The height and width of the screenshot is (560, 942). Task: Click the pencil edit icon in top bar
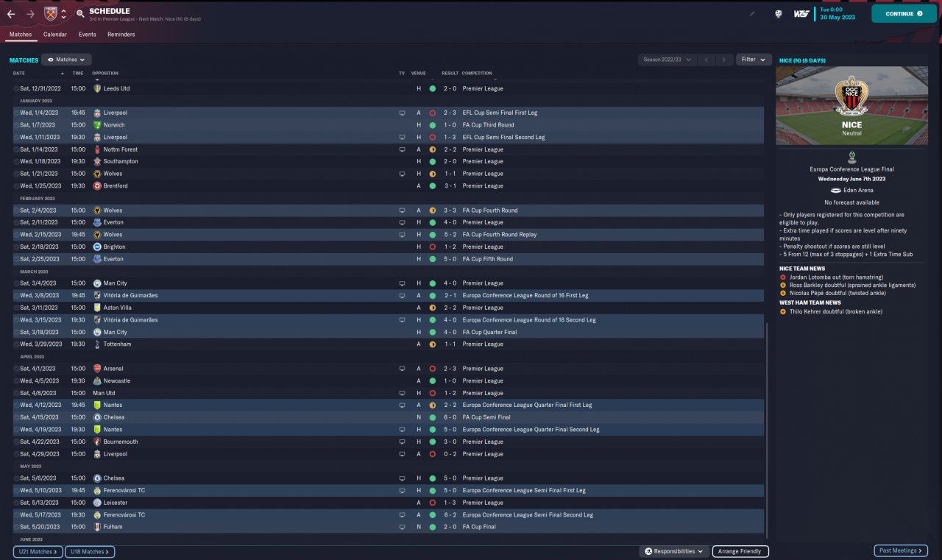point(752,13)
